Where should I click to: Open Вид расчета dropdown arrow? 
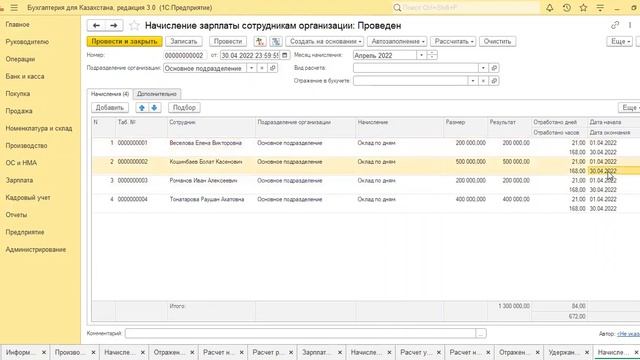tap(483, 68)
